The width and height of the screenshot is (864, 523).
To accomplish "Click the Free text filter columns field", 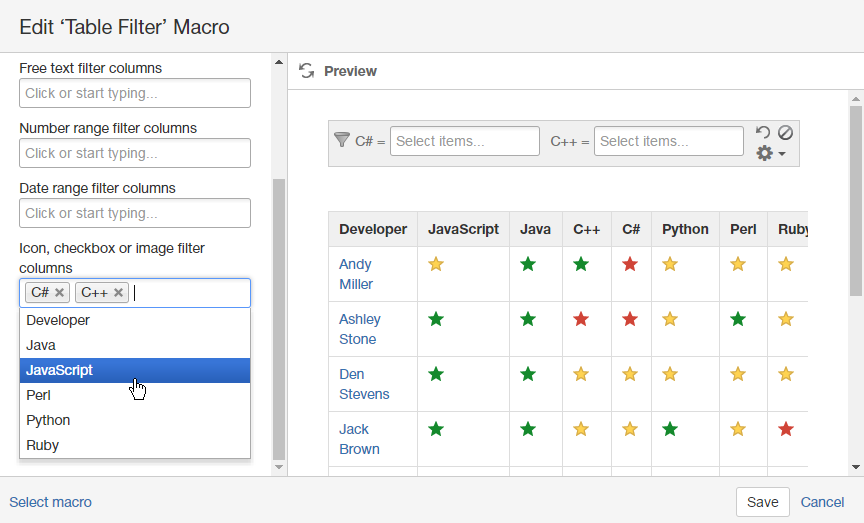I will (134, 93).
